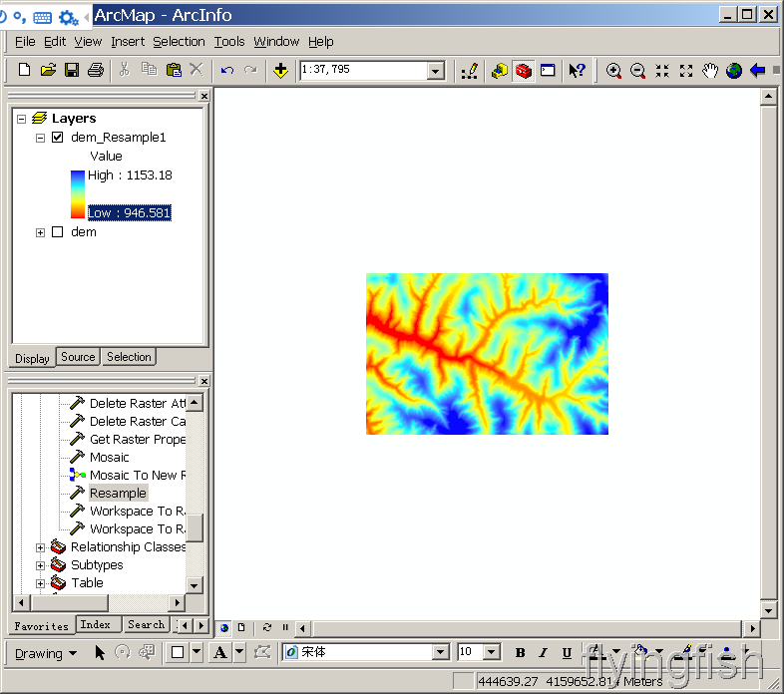Click the Add Data button in toolbar
784x694 pixels.
(x=280, y=71)
